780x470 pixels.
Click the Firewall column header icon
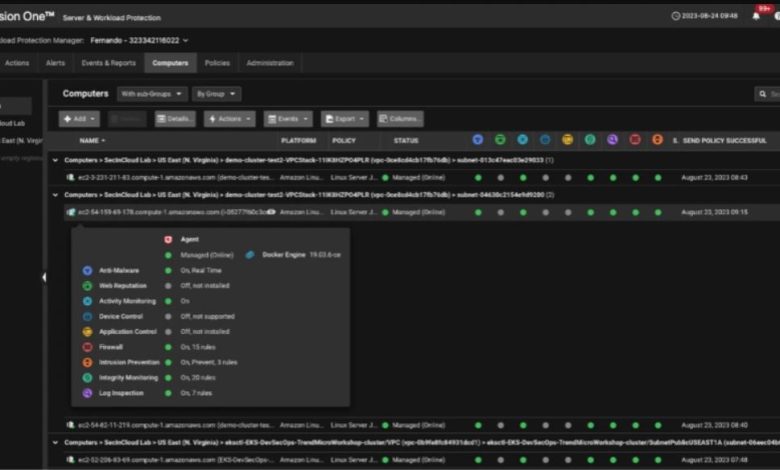(635, 140)
